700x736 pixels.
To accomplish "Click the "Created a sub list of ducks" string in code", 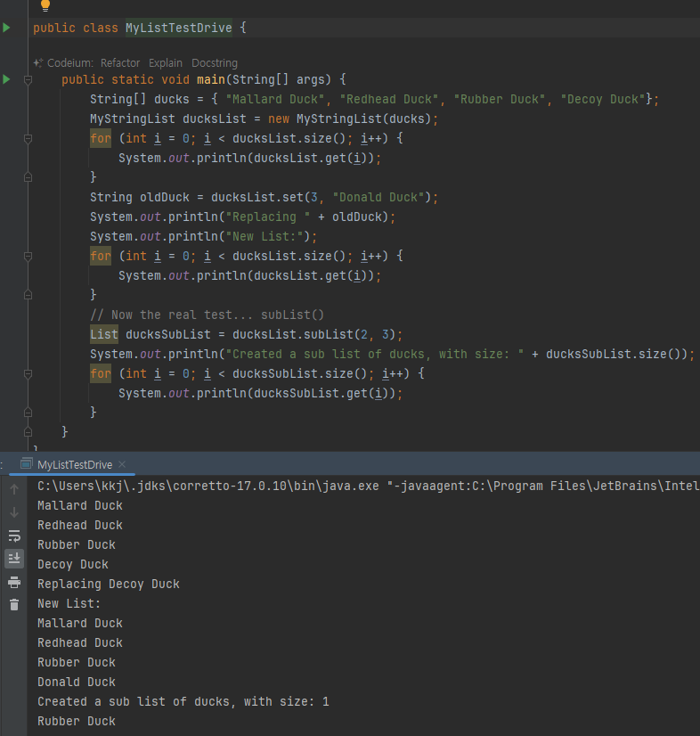I will [x=374, y=355].
